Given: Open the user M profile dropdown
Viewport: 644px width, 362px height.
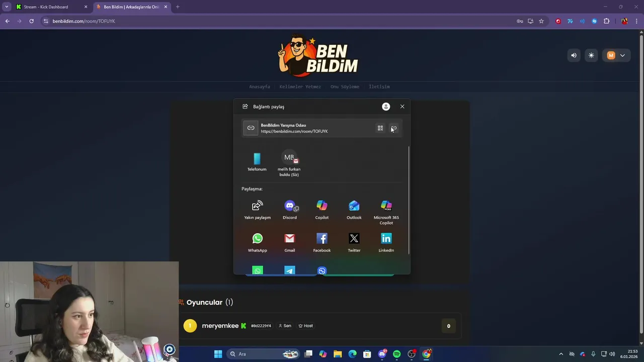Looking at the screenshot, I should click(616, 55).
